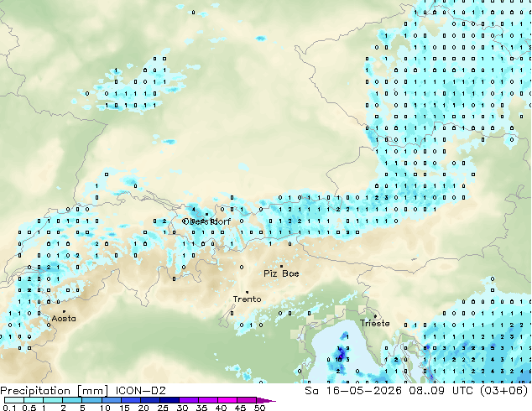Click the '35' legend value label
532x411 pixels.
[x=201, y=408]
